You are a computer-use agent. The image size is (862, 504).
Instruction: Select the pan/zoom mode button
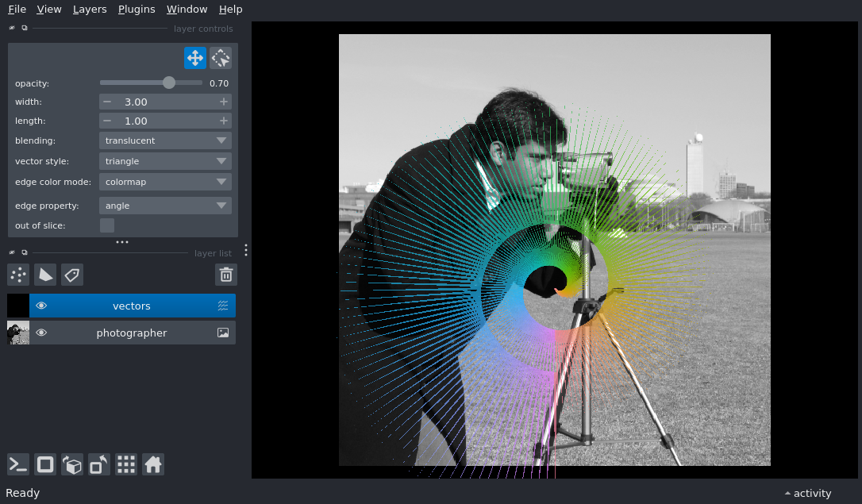coord(194,58)
